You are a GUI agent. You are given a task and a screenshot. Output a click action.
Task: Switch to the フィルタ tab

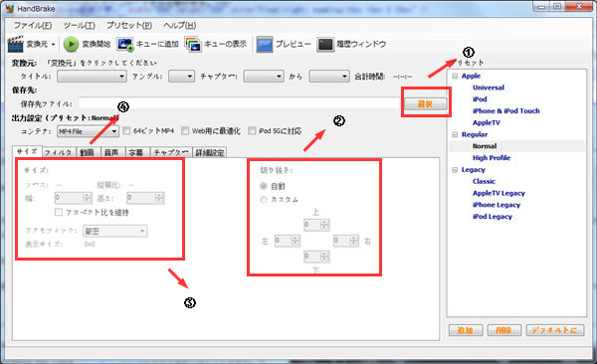point(59,153)
